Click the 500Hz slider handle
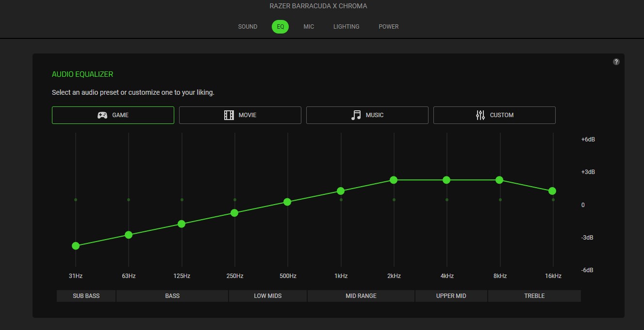Viewport: 644px width, 330px height. click(x=287, y=202)
